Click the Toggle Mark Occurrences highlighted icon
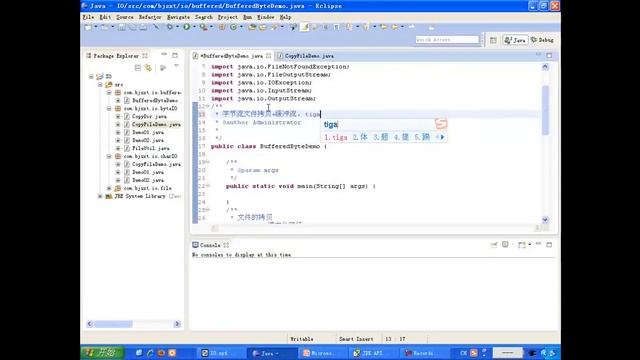 click(305, 27)
